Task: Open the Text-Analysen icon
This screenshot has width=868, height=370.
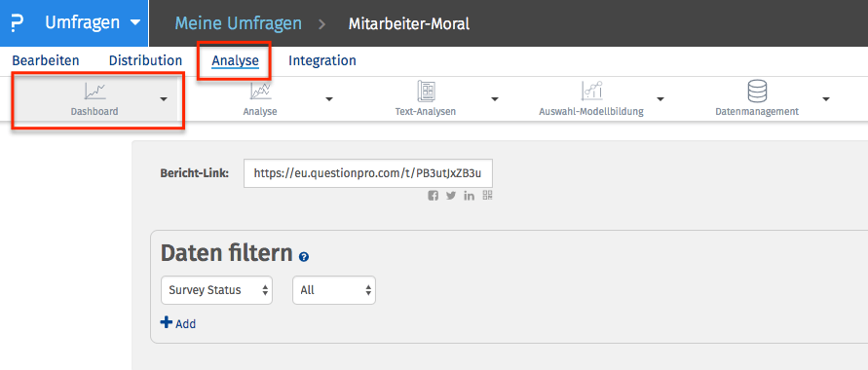Action: tap(427, 91)
